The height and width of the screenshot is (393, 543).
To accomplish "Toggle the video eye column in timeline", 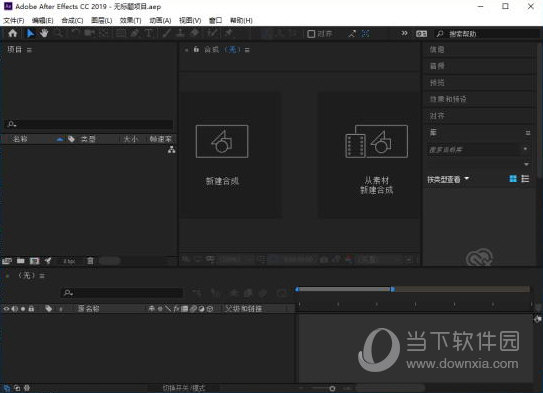I will pos(6,309).
